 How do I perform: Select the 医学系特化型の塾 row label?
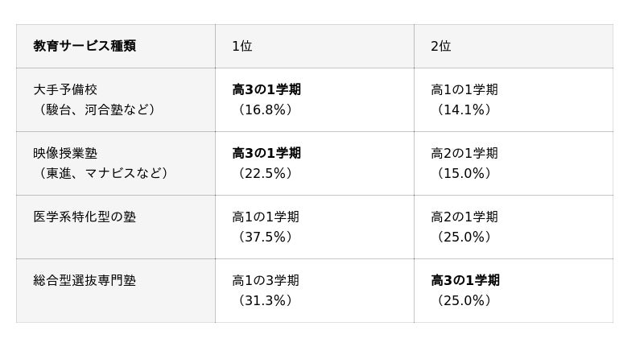click(x=85, y=217)
